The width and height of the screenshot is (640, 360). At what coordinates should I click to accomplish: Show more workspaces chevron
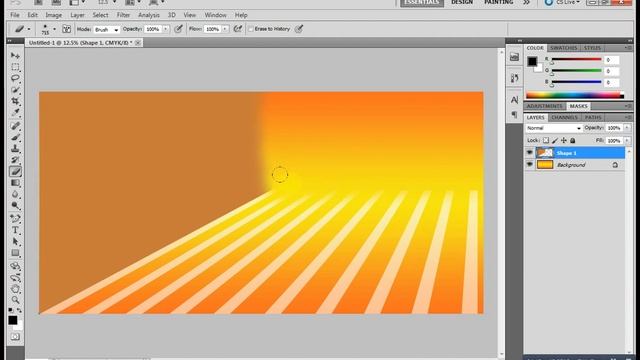coord(527,2)
